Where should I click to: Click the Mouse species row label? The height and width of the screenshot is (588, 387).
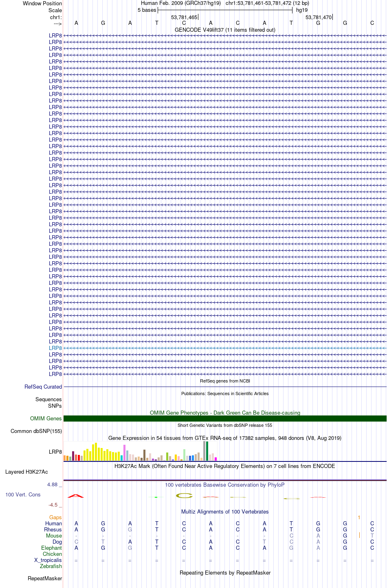pos(54,536)
